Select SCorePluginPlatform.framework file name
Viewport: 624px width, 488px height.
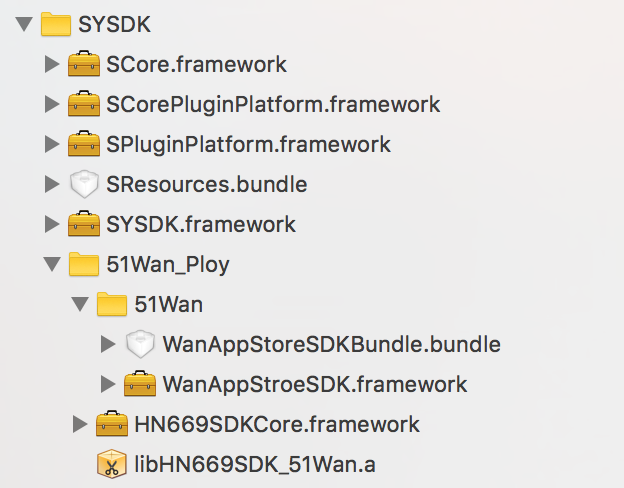click(x=273, y=104)
